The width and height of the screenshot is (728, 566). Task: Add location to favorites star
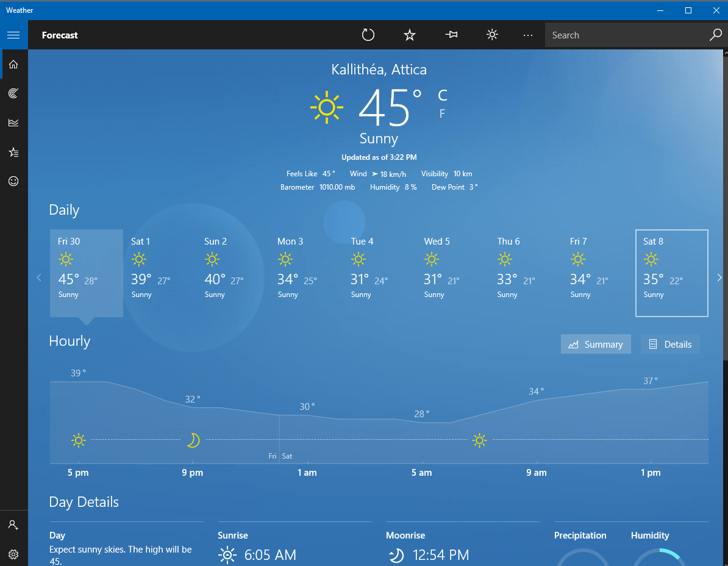click(x=410, y=35)
